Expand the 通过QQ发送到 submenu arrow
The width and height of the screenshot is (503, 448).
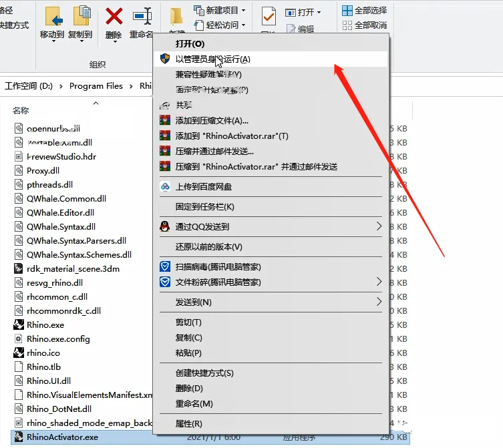pyautogui.click(x=379, y=226)
